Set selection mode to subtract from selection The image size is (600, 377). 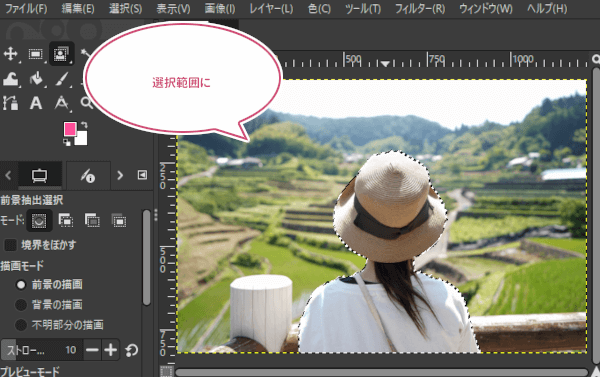[92, 221]
